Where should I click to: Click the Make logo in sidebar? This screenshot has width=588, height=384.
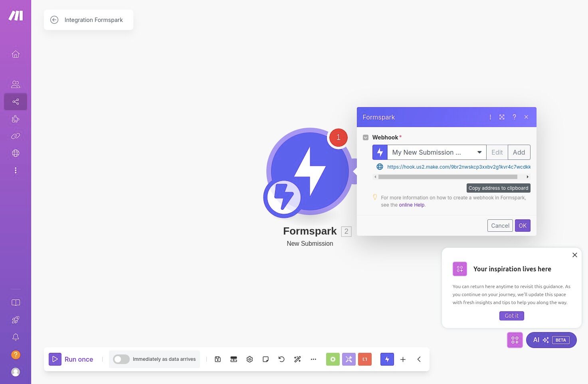click(x=16, y=16)
